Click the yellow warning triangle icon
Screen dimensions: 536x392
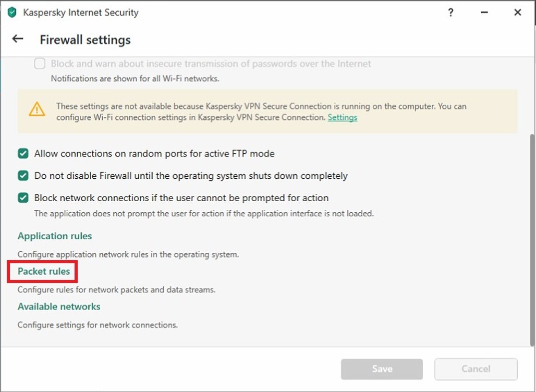[37, 109]
